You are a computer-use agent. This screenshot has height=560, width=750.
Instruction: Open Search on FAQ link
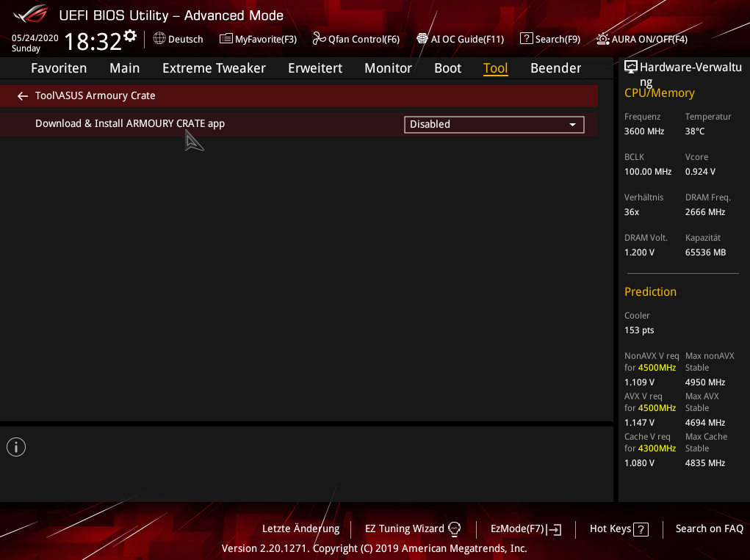tap(710, 528)
